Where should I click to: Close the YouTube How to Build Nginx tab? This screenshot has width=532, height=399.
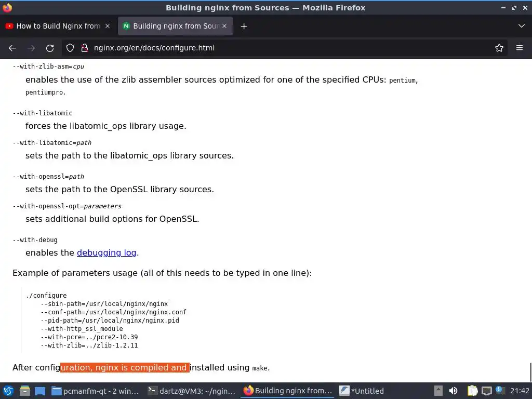click(x=107, y=26)
